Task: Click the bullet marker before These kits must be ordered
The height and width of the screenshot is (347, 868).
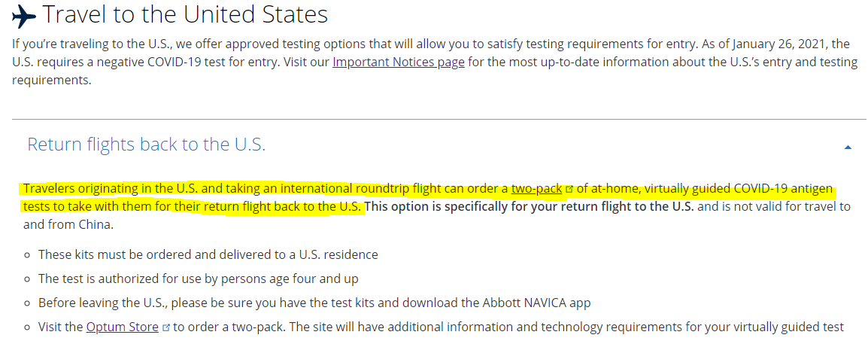Action: point(26,255)
